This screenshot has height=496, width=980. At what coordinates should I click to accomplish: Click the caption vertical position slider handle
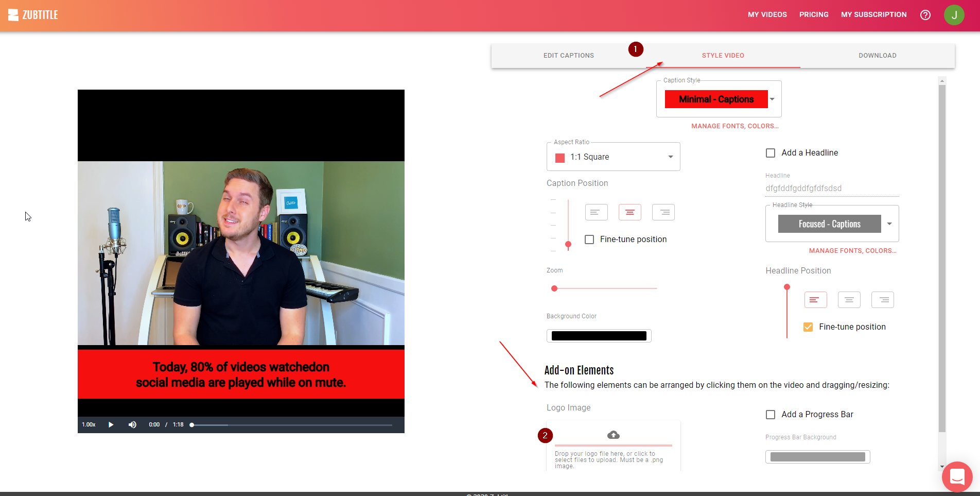click(568, 244)
